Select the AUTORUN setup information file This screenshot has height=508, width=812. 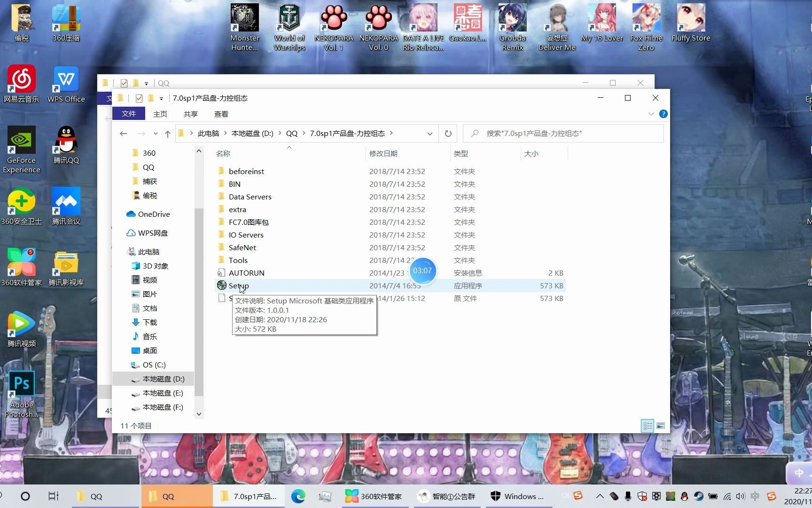[390, 273]
